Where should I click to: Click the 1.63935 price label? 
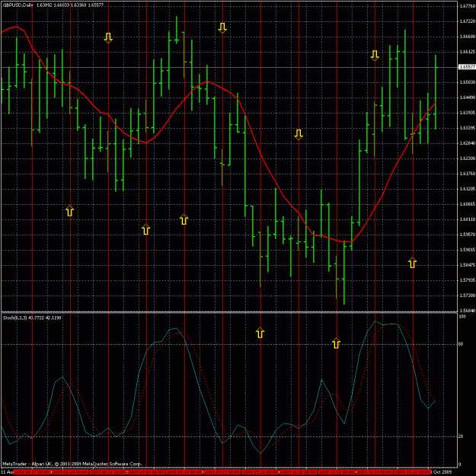(x=467, y=113)
